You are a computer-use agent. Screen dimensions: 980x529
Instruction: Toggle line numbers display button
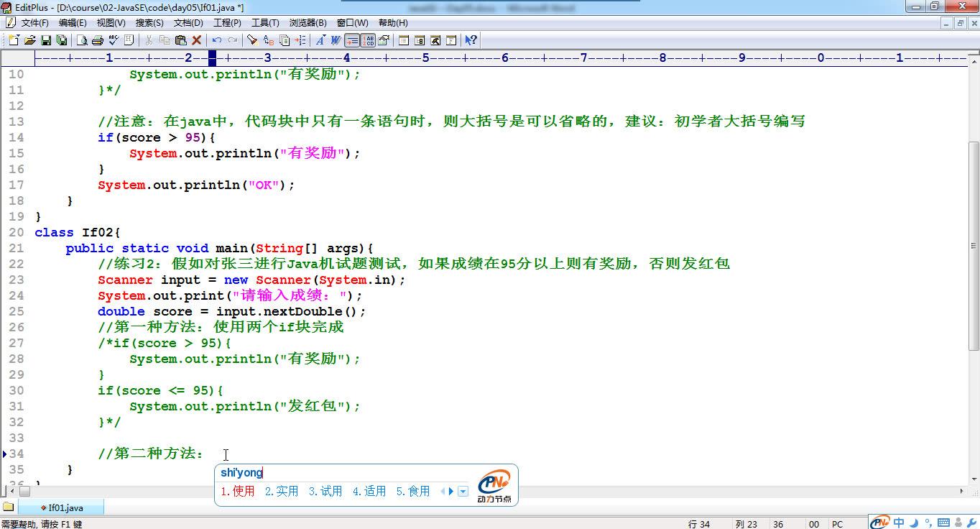tap(368, 40)
